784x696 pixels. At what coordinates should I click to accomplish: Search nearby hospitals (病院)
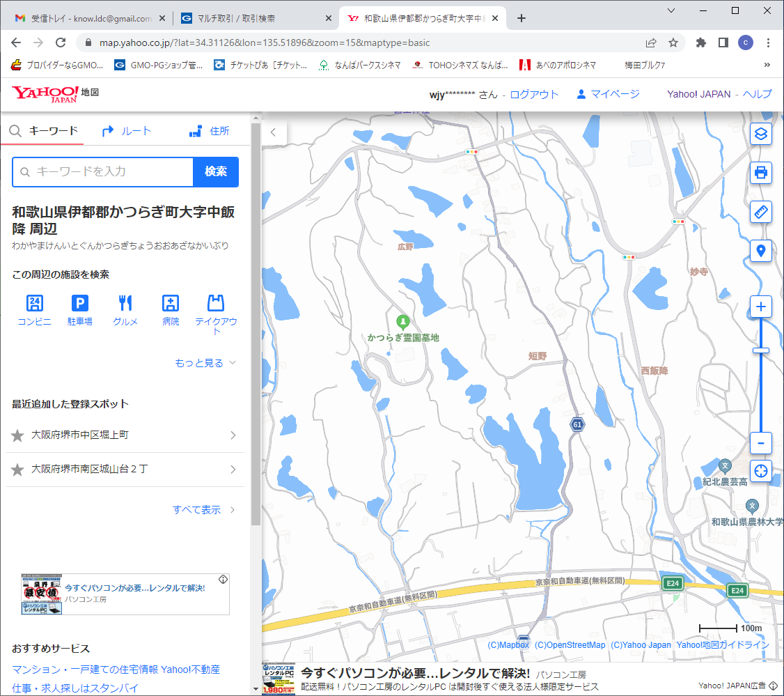pyautogui.click(x=171, y=310)
